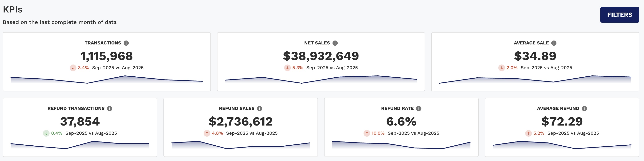This screenshot has width=644, height=161.
Task: Show the Average Refund info icon
Action: click(x=584, y=109)
